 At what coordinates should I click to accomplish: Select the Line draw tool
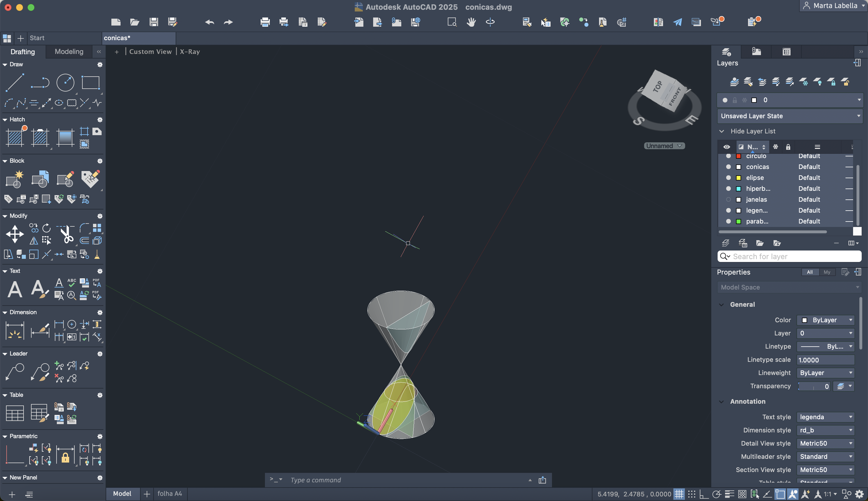[x=15, y=83]
